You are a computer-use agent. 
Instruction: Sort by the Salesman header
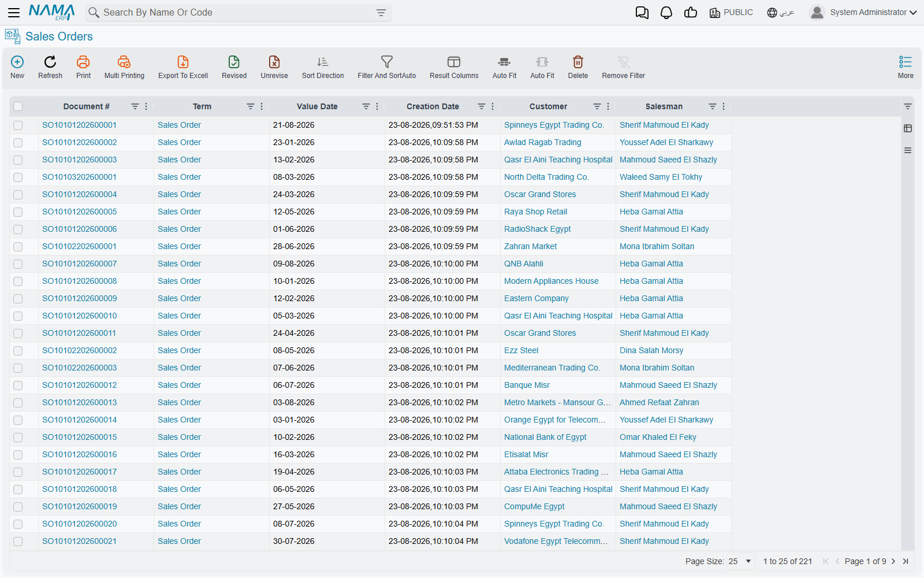[x=664, y=106]
